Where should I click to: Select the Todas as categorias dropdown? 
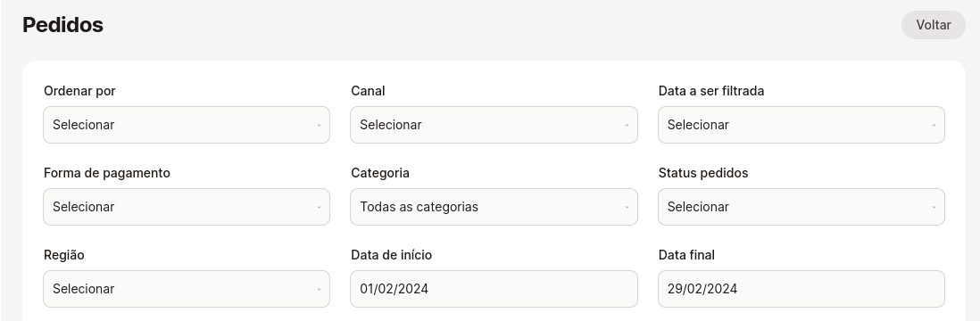pyautogui.click(x=494, y=207)
